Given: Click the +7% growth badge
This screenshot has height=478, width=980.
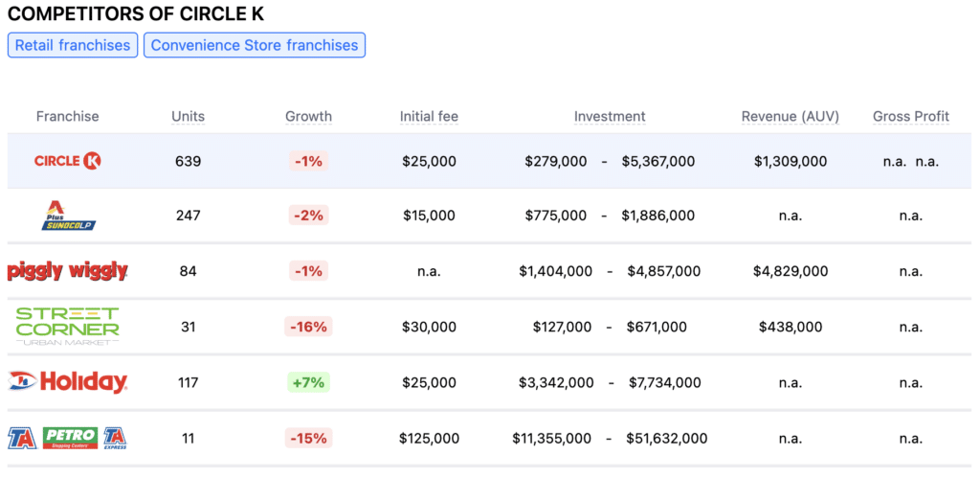Looking at the screenshot, I should [x=309, y=382].
